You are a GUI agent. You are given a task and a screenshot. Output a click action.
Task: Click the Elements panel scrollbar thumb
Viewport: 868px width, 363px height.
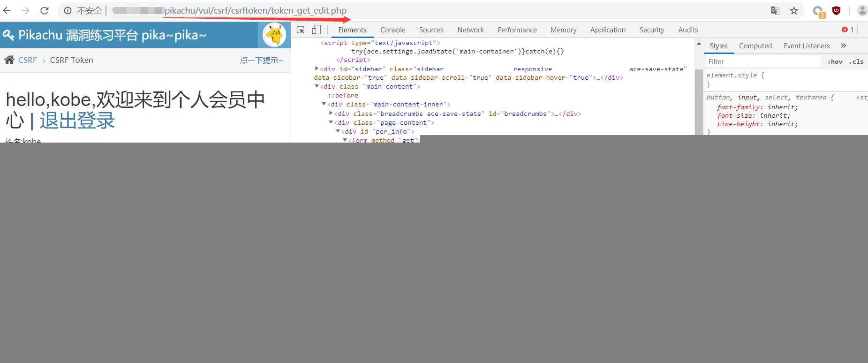[699, 102]
